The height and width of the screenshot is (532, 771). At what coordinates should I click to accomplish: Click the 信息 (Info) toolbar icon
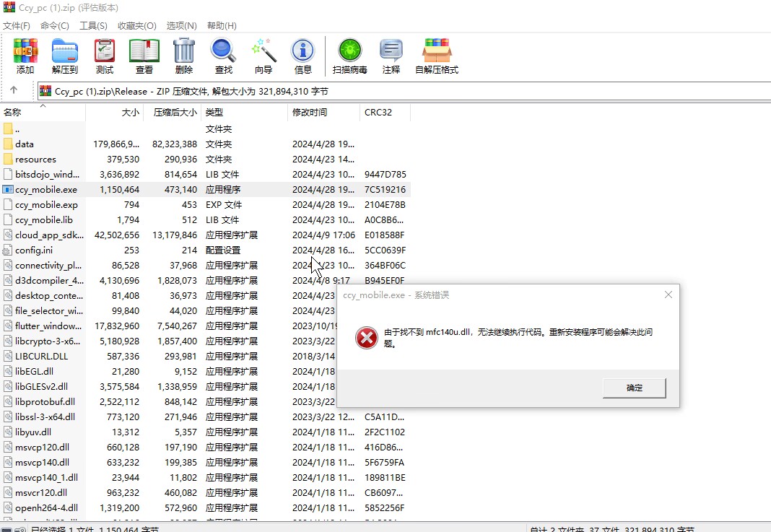(x=303, y=56)
